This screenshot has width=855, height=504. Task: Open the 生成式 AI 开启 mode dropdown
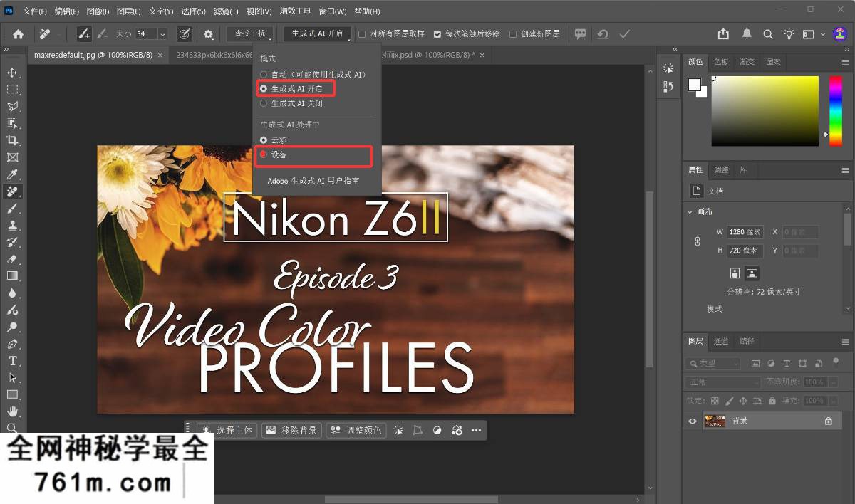(x=317, y=33)
